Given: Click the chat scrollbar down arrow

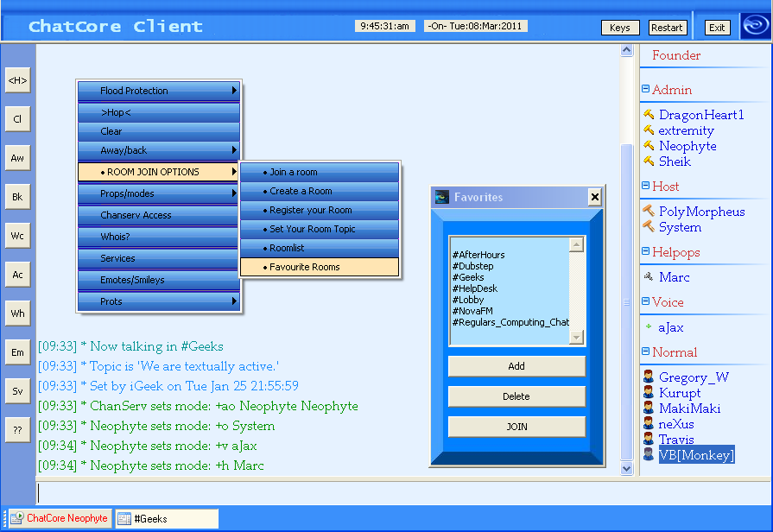Looking at the screenshot, I should click(626, 468).
